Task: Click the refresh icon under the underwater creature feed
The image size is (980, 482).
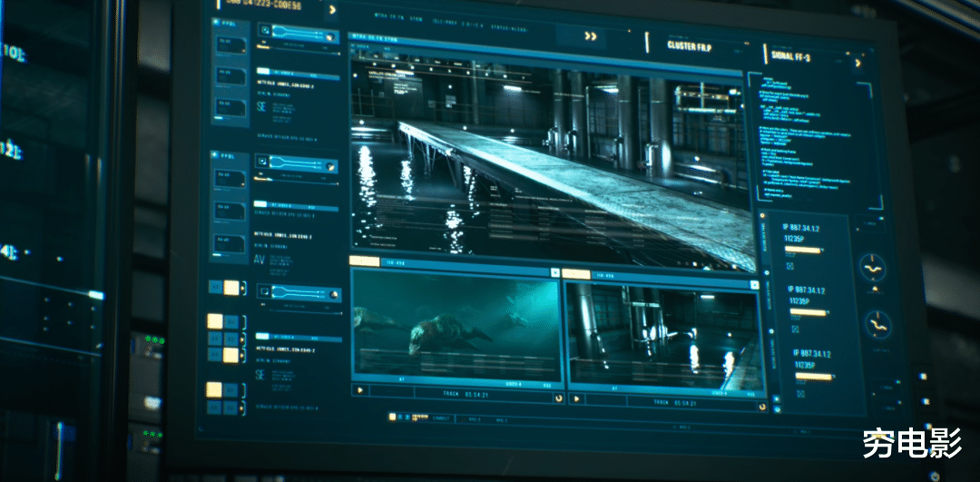Action: point(557,398)
